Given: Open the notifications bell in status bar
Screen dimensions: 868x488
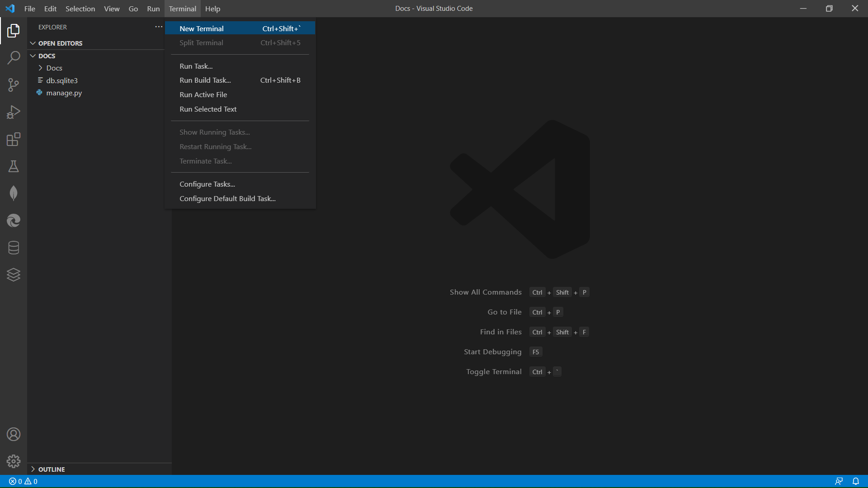Looking at the screenshot, I should tap(856, 481).
